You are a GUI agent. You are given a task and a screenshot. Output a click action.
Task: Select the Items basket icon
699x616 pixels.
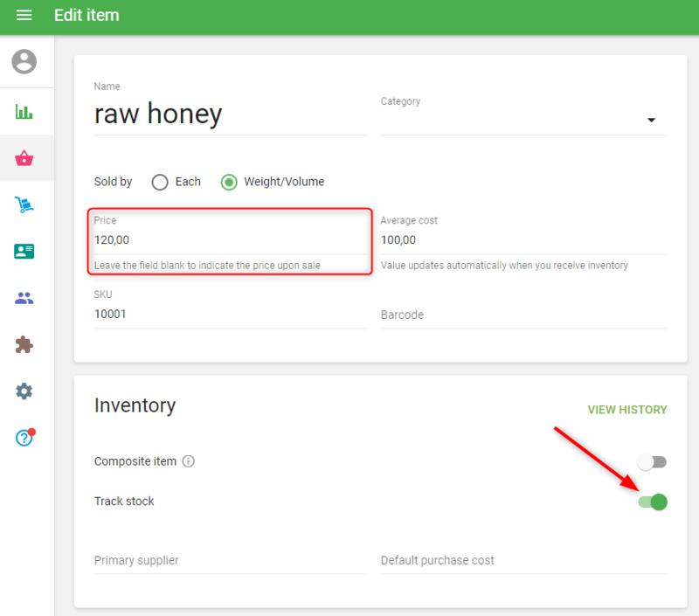click(24, 158)
